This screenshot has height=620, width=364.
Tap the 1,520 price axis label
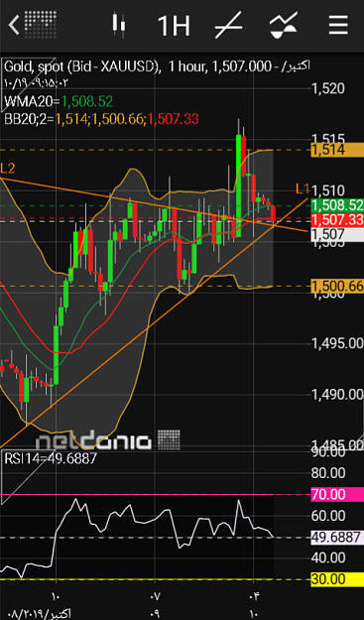[x=327, y=88]
